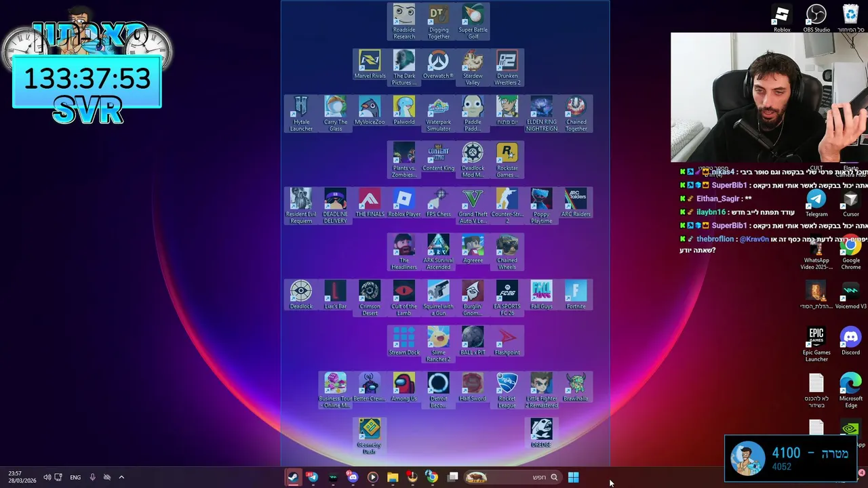Viewport: 868px width, 488px height.
Task: Launch the ARC Raiders icon
Action: coord(576,203)
